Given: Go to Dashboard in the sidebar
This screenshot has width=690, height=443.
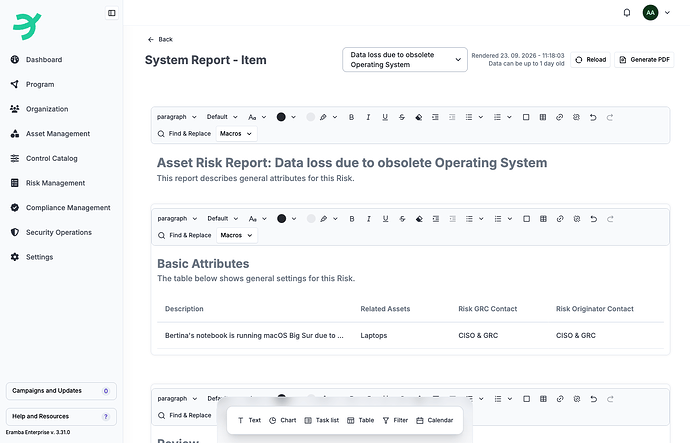Looking at the screenshot, I should point(44,59).
